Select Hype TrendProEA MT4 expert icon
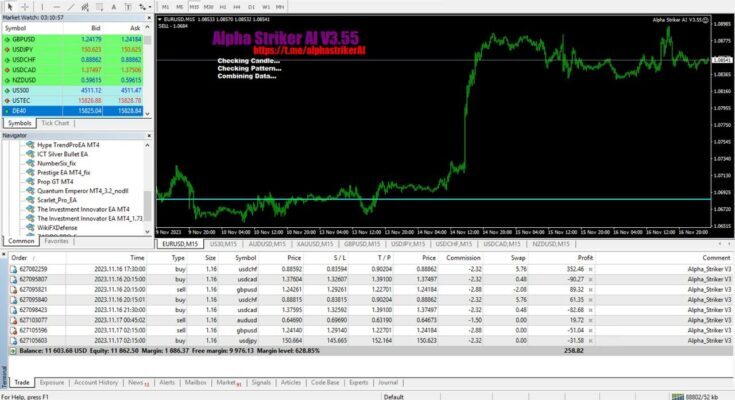The width and height of the screenshot is (735, 400). (x=30, y=145)
